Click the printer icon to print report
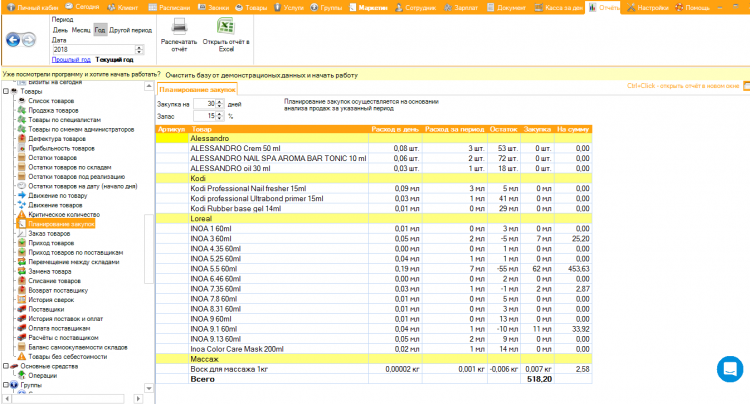 179,26
